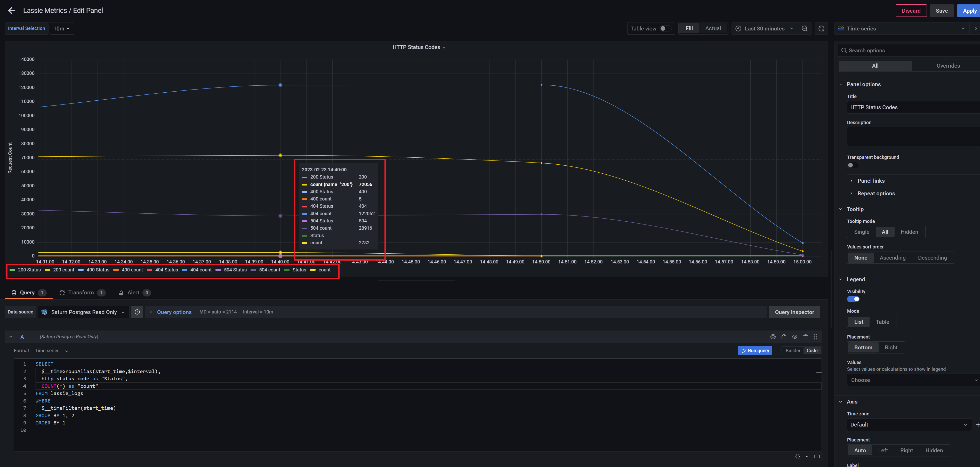Switch to the Transform tab
This screenshot has height=467, width=980.
(x=82, y=293)
